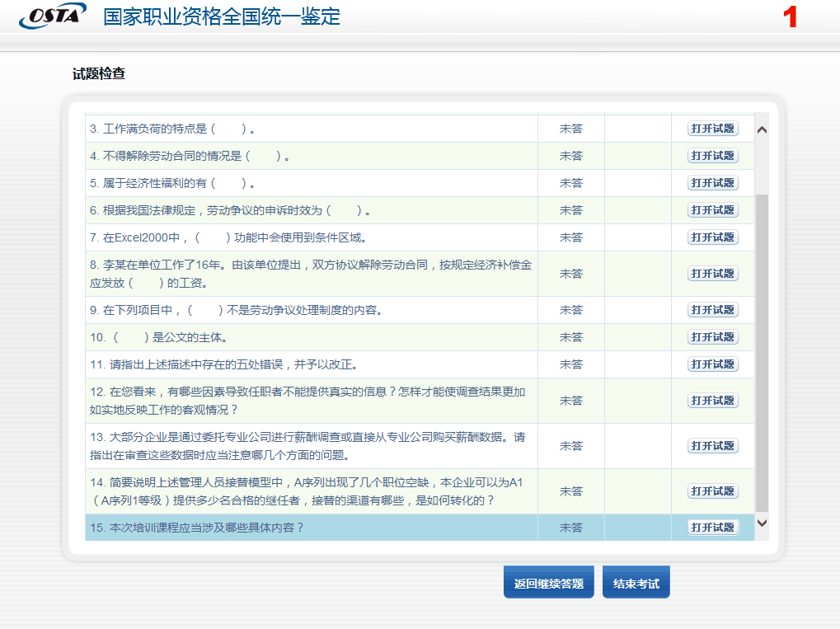Open the Excel2000 question 7
The image size is (840, 629).
(713, 237)
